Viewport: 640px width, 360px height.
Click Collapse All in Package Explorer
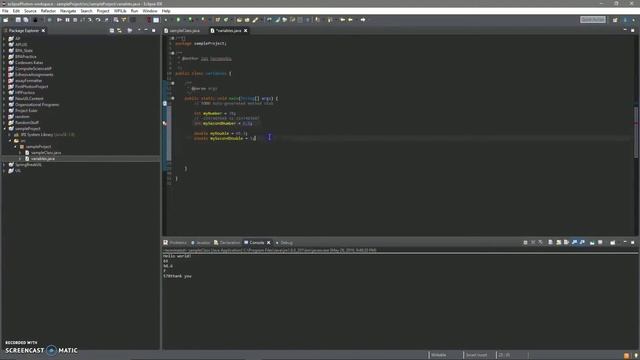click(112, 31)
